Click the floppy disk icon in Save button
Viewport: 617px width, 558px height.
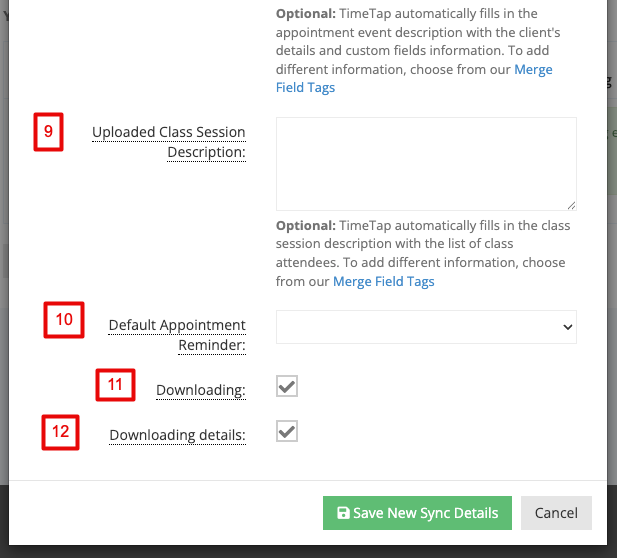pos(343,513)
